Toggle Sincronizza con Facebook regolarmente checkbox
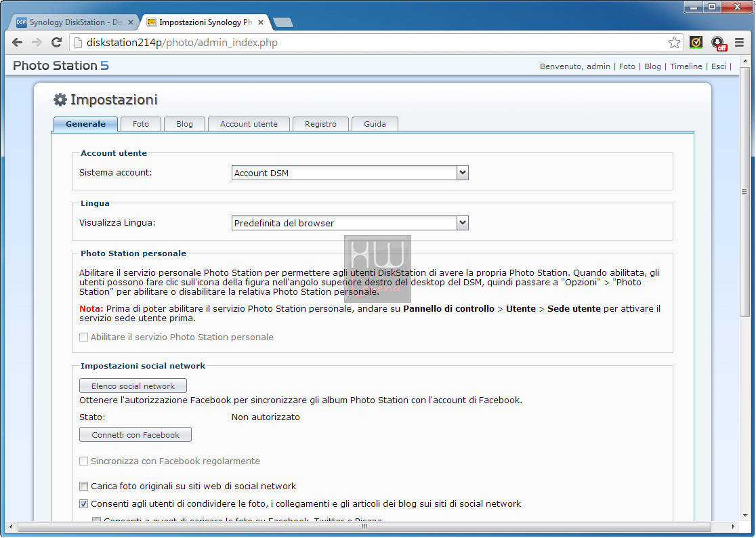This screenshot has height=538, width=756. point(84,461)
